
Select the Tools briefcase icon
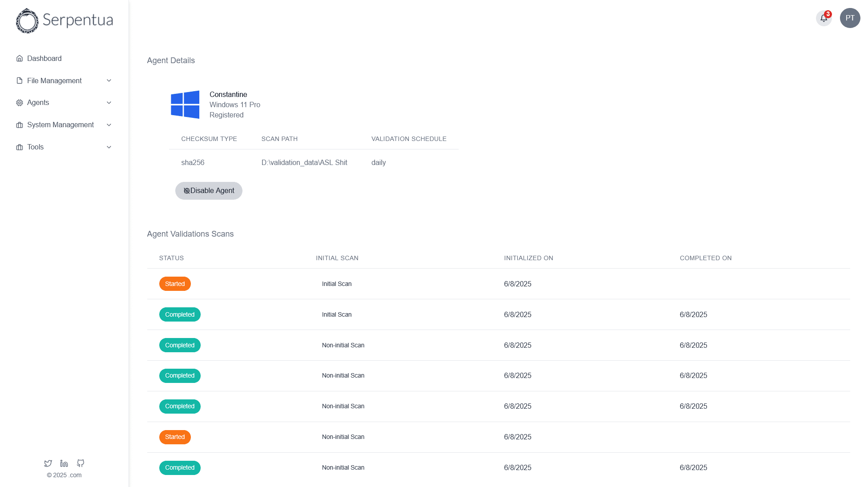click(19, 147)
